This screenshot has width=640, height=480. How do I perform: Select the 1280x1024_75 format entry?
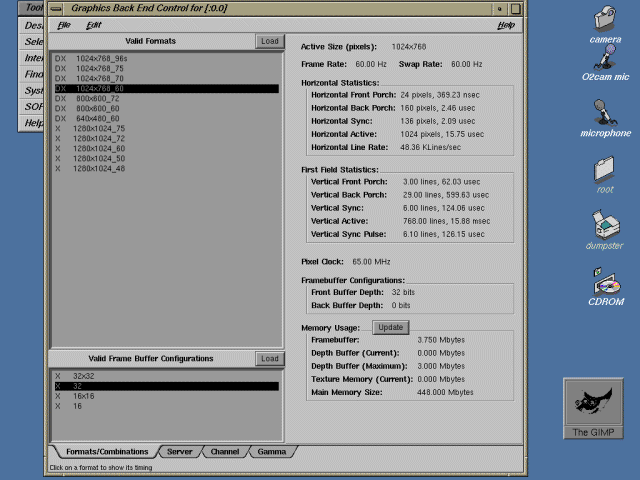pos(98,128)
